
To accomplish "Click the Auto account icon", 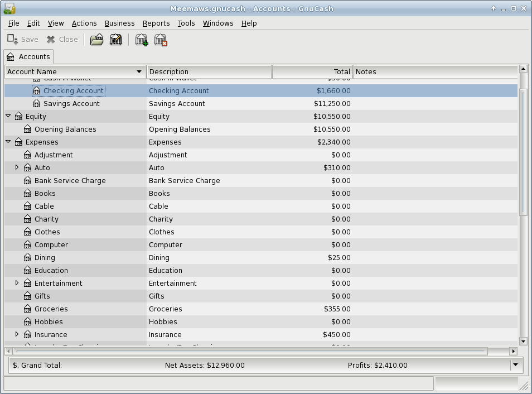I will point(27,168).
